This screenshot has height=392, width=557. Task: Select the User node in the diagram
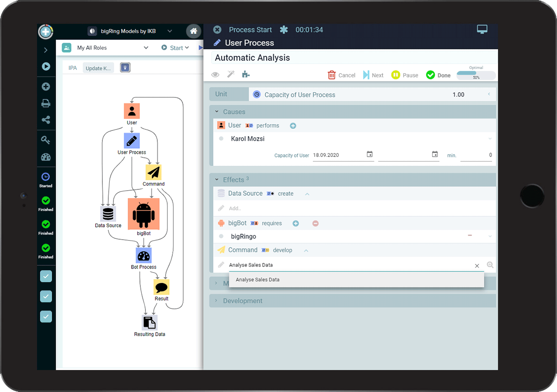(132, 111)
